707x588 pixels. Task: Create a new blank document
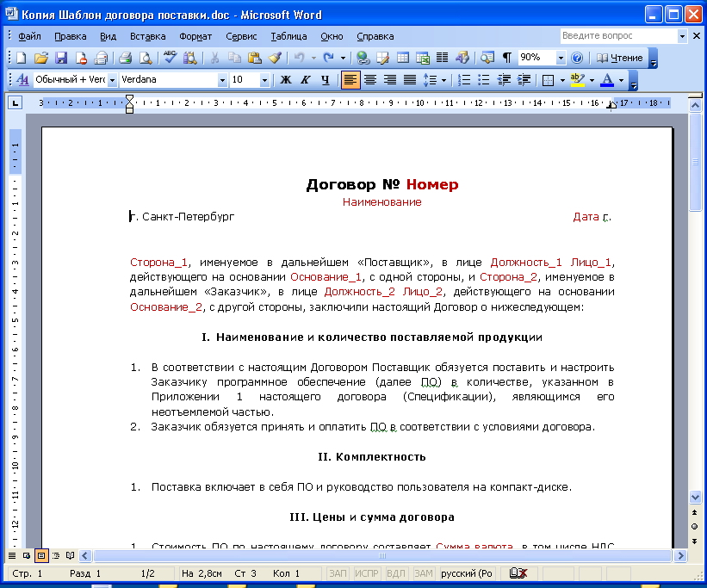pos(21,58)
